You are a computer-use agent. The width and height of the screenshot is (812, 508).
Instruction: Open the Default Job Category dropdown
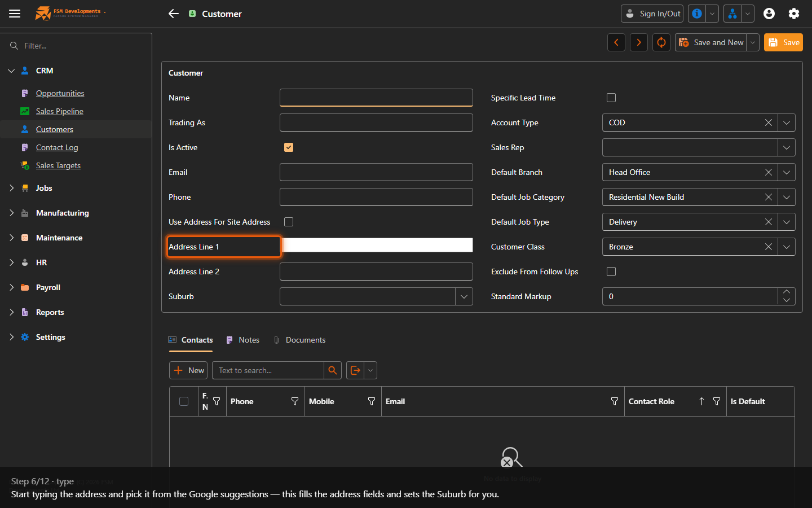787,197
